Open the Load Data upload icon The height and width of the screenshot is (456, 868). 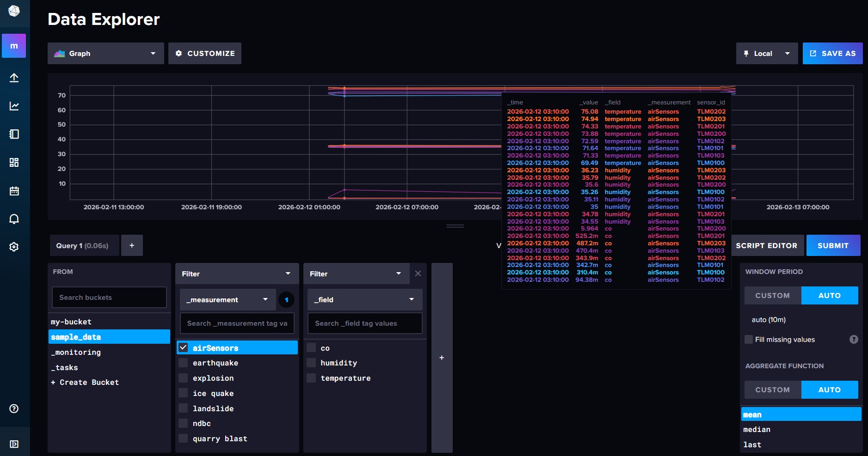pos(14,78)
